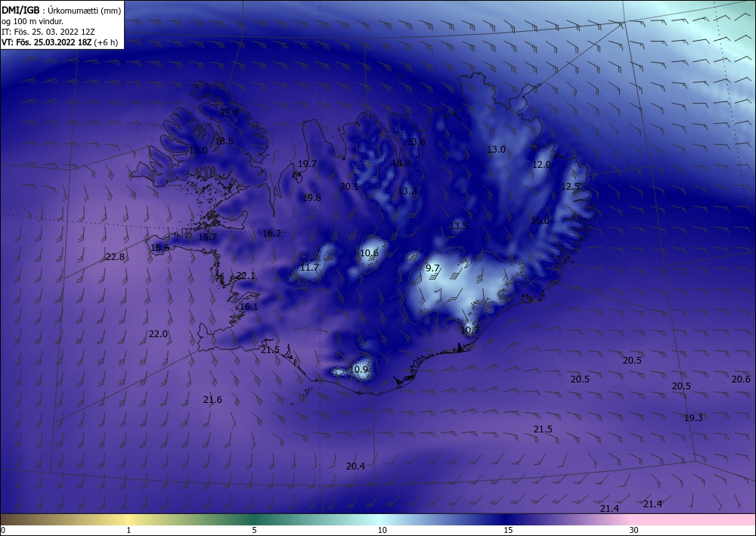The width and height of the screenshot is (756, 536).
Task: Click the 15.6 value on Snæfellsnes
Action: coord(160,248)
